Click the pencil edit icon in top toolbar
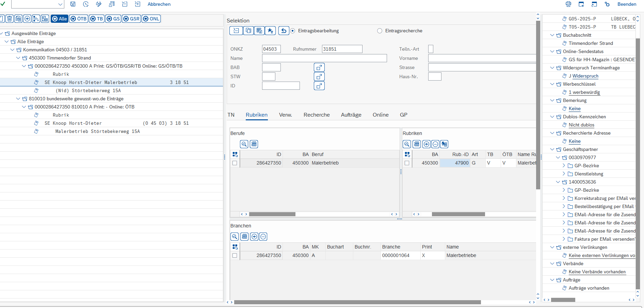Screen dimensions: 644x308 click(99, 4)
